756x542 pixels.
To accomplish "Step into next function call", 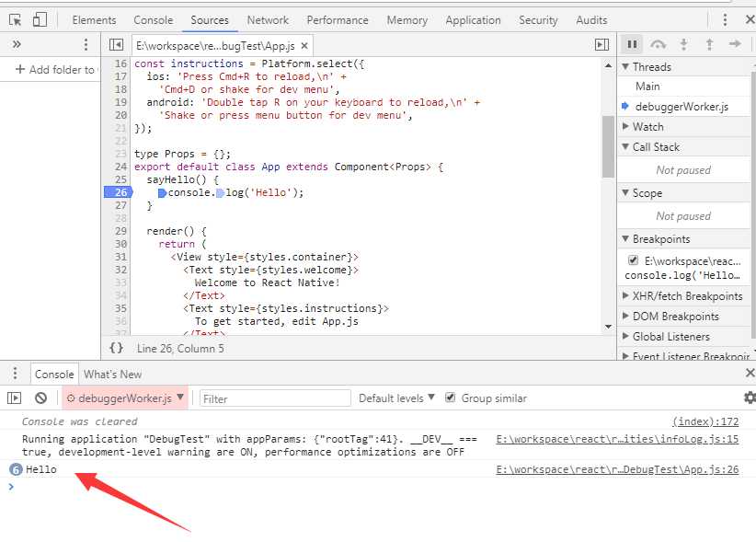I will pos(683,44).
